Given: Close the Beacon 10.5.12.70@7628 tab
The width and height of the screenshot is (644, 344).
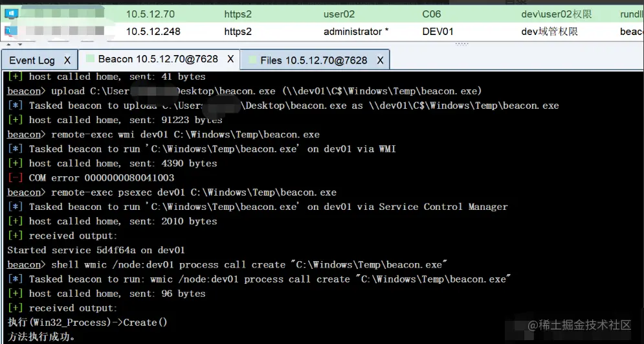Looking at the screenshot, I should pos(230,59).
